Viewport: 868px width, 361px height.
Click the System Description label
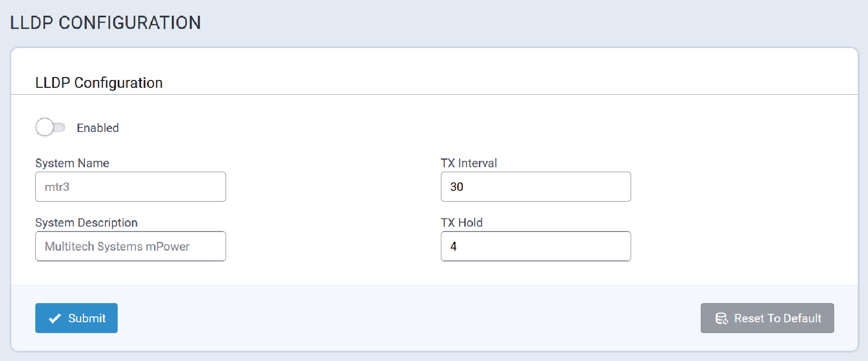point(86,223)
